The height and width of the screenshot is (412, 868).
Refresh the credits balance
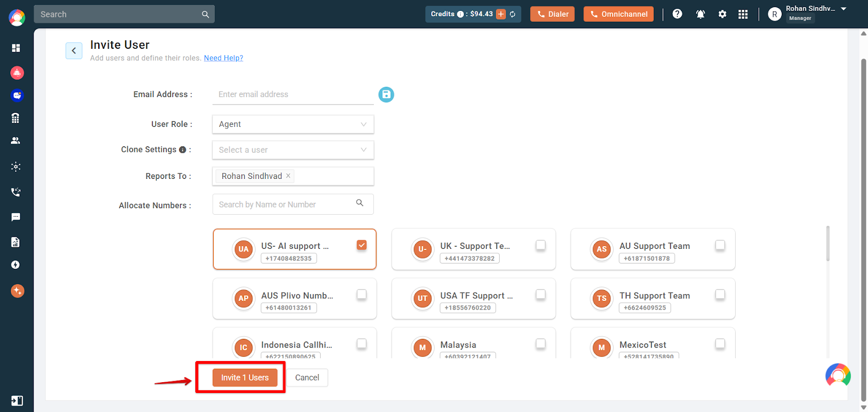[x=513, y=14]
